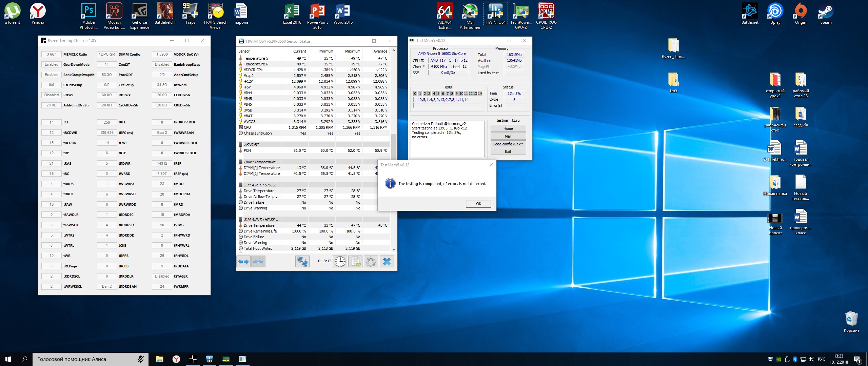Open File Explorer from taskbar

[x=159, y=359]
